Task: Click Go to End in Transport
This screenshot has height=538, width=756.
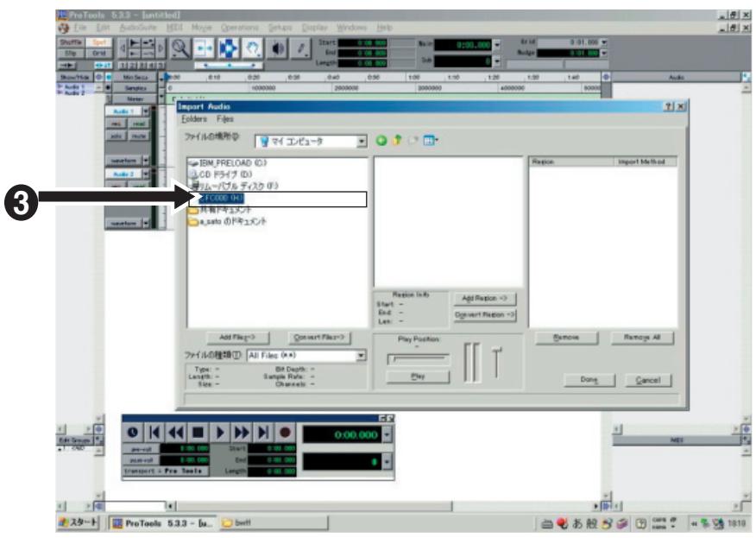Action: (263, 433)
